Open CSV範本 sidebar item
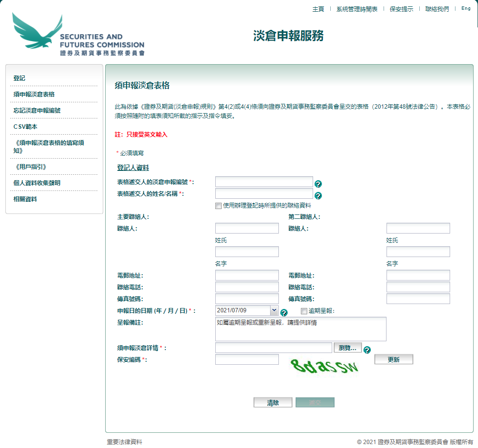Image resolution: width=478 pixels, height=448 pixels. 25,127
